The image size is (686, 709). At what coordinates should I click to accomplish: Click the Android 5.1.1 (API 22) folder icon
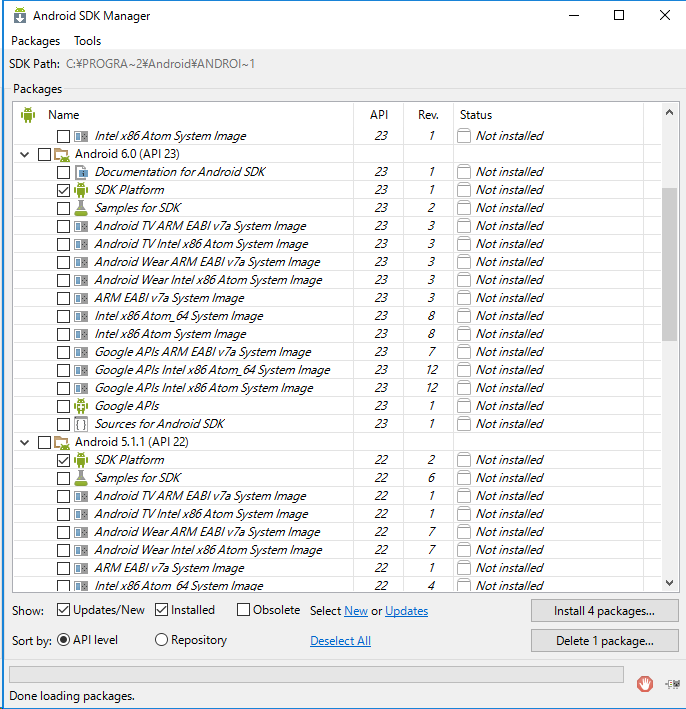coord(62,442)
